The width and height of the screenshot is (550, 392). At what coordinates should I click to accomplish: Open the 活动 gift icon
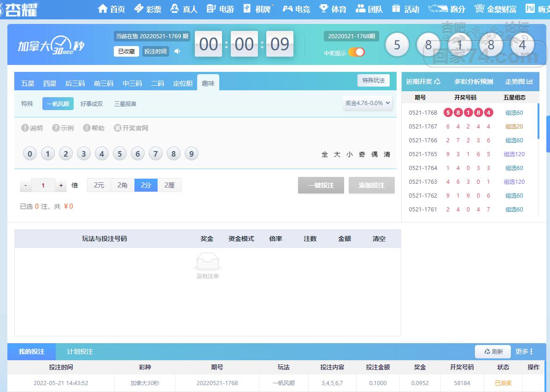(396, 8)
